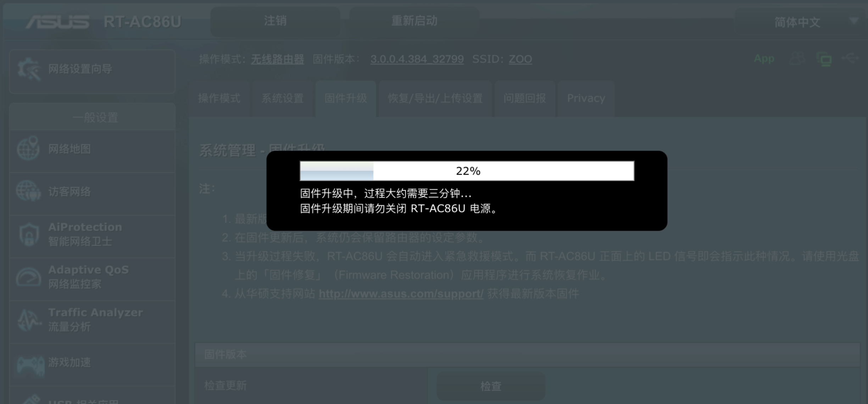The height and width of the screenshot is (404, 868).
Task: Click the App icon in top-right area
Action: point(766,59)
